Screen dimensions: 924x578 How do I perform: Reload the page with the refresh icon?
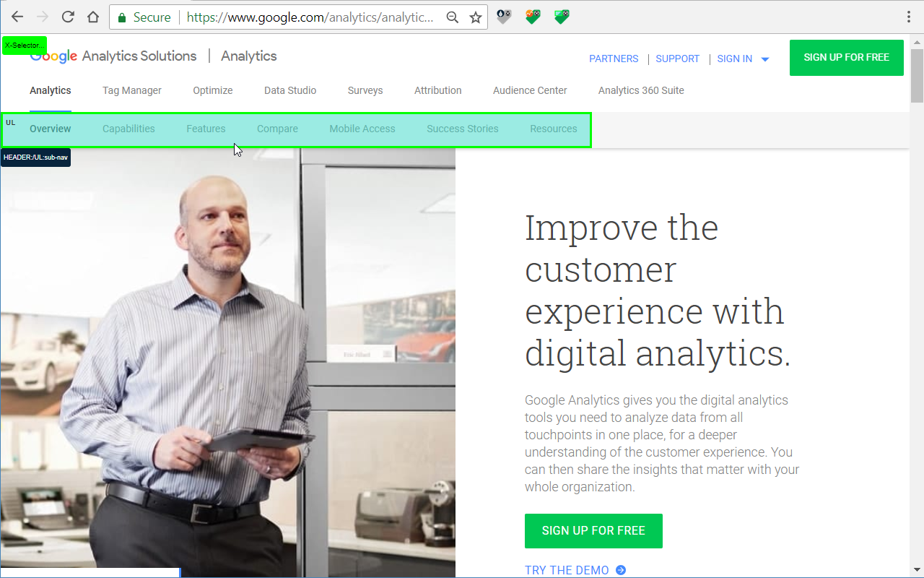[x=68, y=17]
